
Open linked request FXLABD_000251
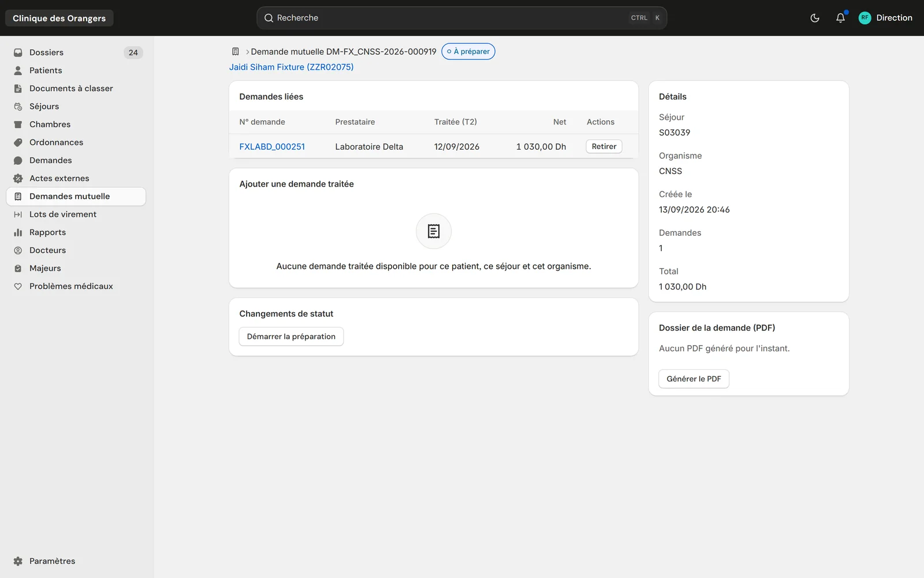(x=272, y=147)
